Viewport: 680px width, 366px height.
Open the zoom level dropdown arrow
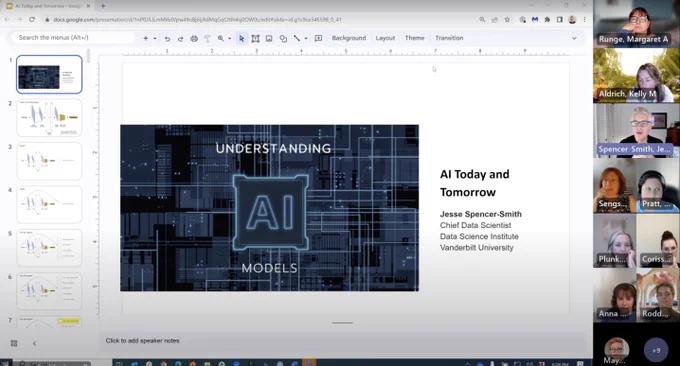pos(229,39)
